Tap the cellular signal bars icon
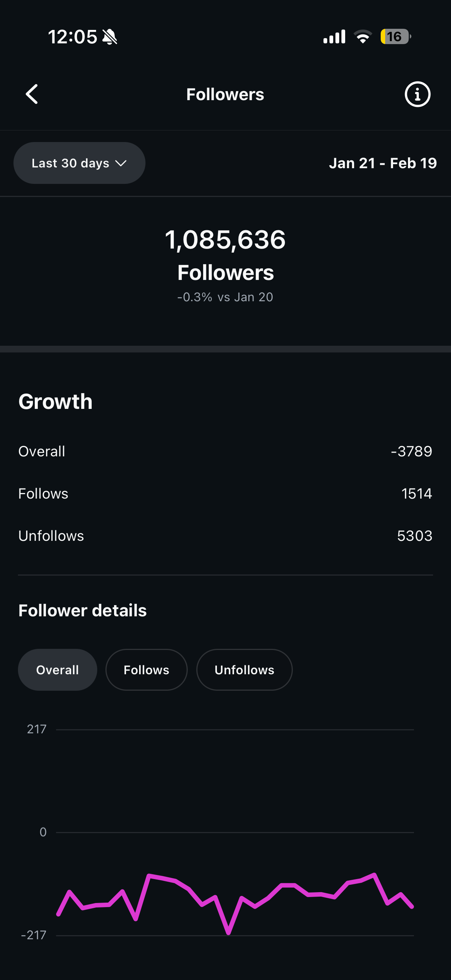 334,37
